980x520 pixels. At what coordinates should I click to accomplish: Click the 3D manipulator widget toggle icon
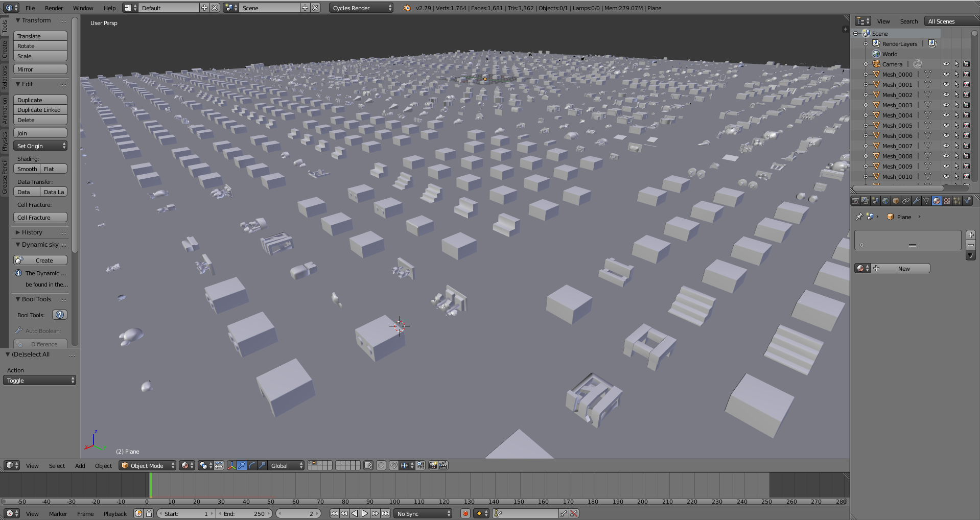[x=231, y=465]
